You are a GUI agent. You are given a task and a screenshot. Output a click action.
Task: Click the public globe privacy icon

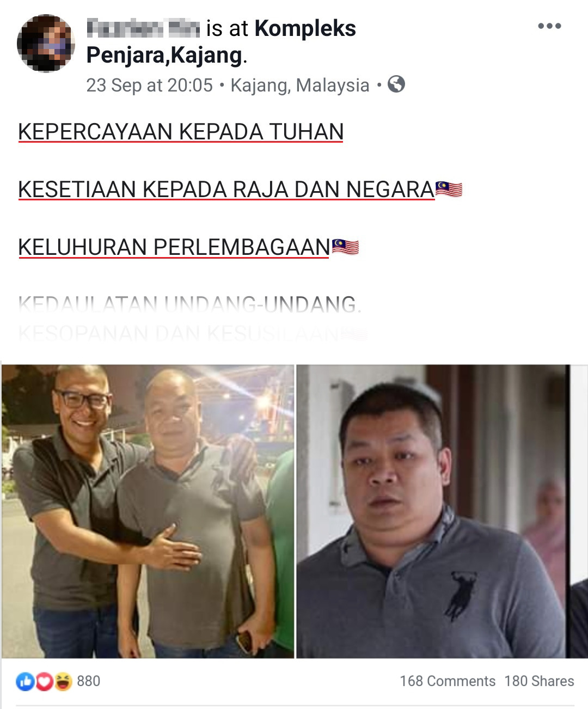tap(396, 84)
